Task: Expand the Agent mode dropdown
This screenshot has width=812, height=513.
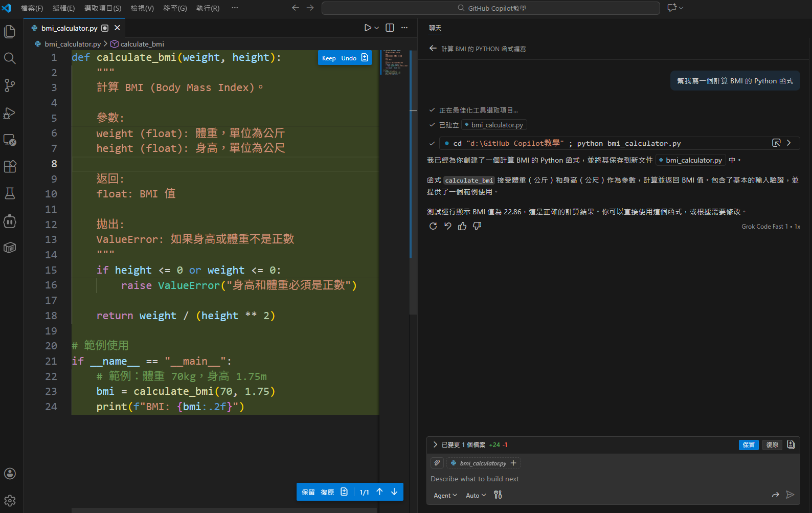Action: [x=445, y=495]
